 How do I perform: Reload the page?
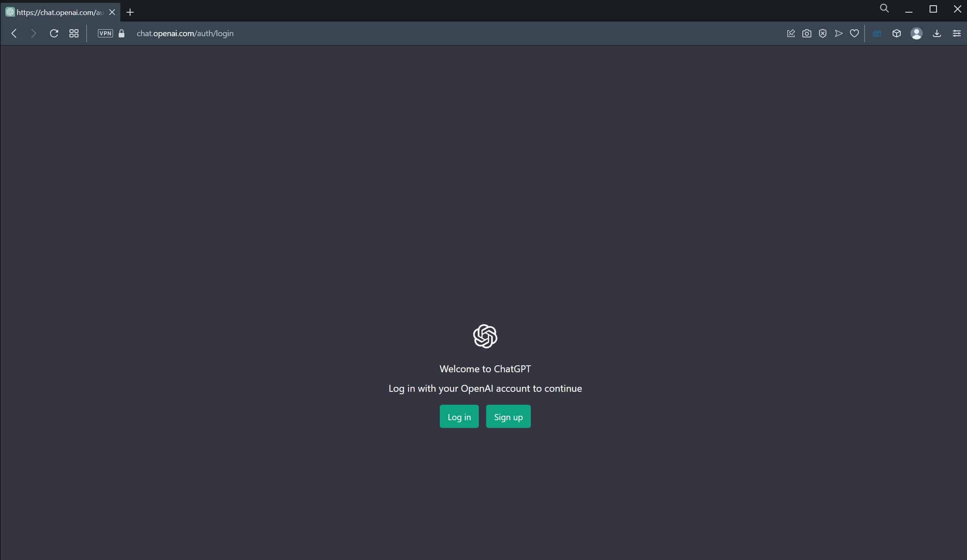click(x=54, y=33)
